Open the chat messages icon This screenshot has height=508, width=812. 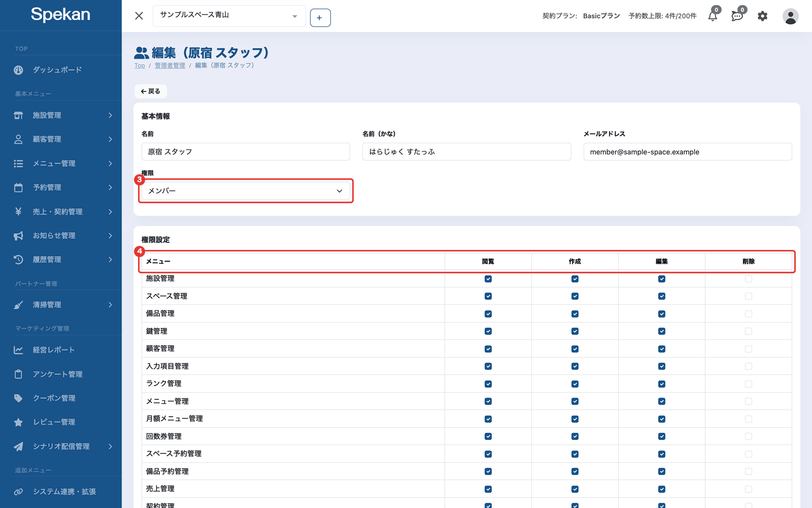click(737, 16)
